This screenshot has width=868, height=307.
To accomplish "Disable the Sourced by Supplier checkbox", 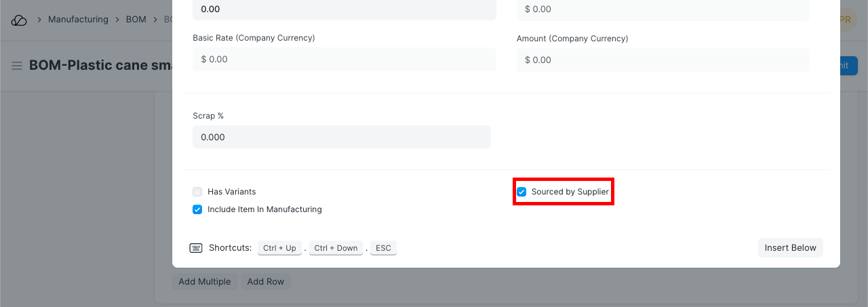I will (x=521, y=192).
